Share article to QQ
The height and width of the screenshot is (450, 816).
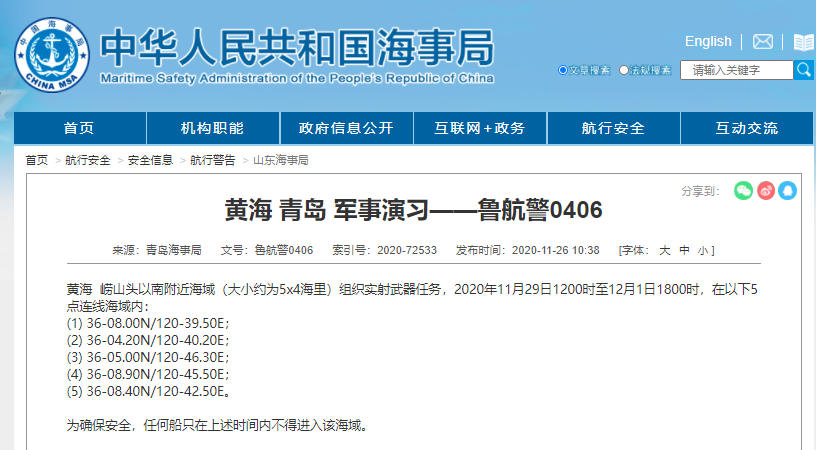(x=788, y=191)
